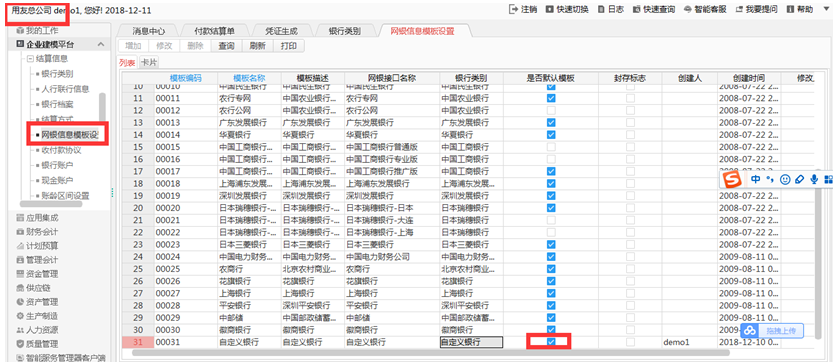This screenshot has height=362, width=833.
Task: Click the 增加 add button
Action: 133,46
